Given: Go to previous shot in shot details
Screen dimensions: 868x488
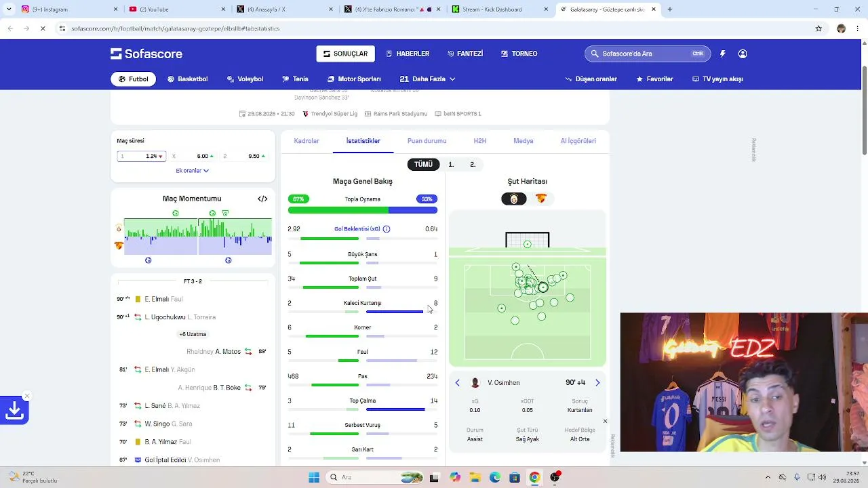Looking at the screenshot, I should (x=457, y=383).
